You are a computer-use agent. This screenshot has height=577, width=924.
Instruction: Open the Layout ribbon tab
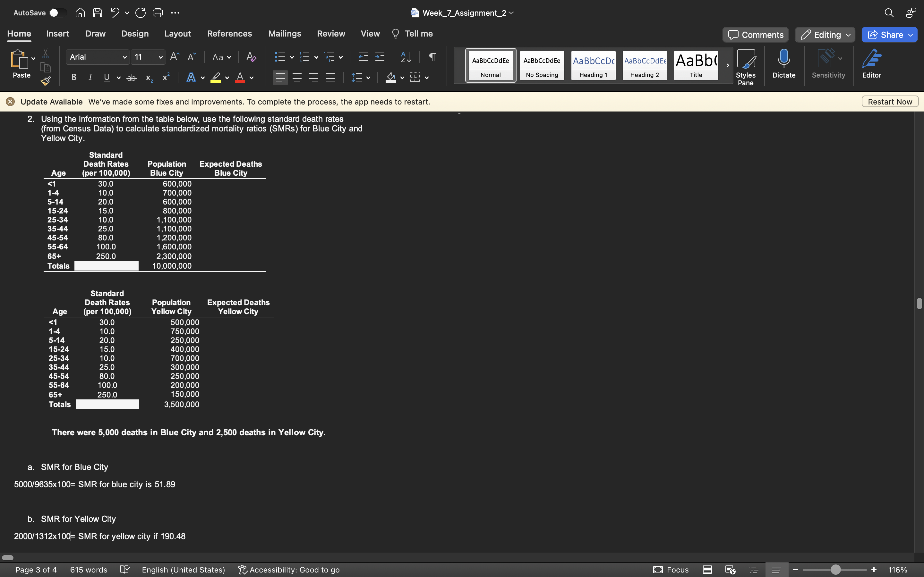(177, 34)
